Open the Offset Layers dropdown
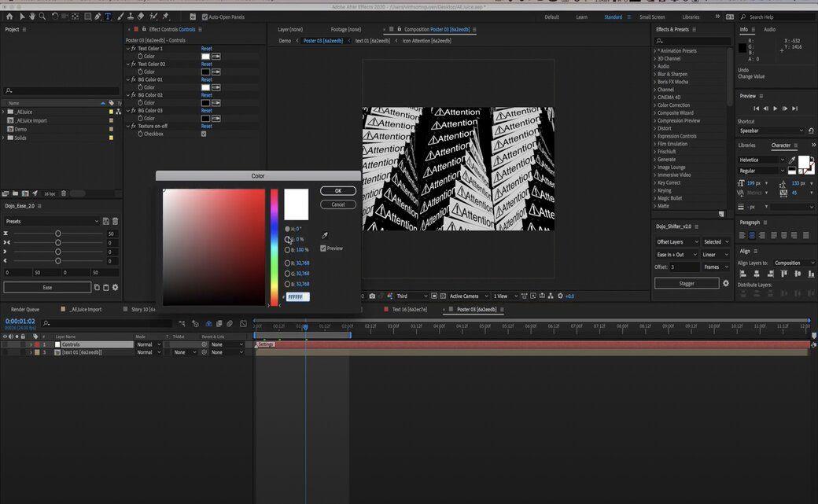The width and height of the screenshot is (818, 504). pos(677,242)
